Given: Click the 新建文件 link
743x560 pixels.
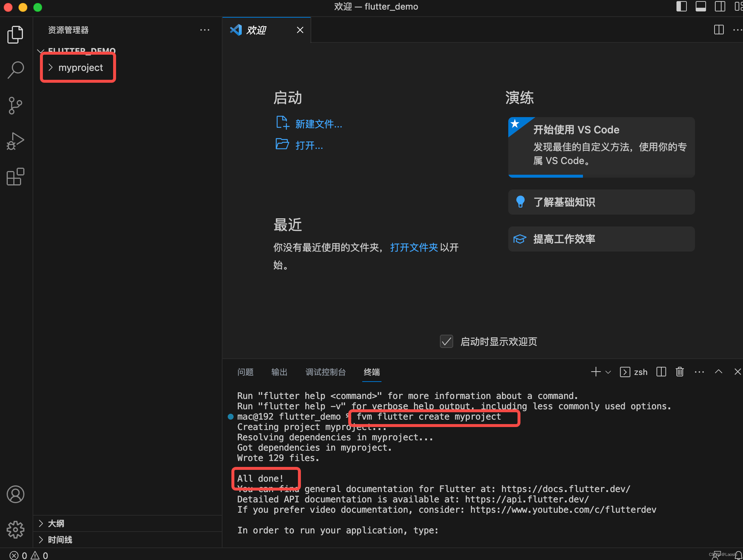Looking at the screenshot, I should pos(318,124).
